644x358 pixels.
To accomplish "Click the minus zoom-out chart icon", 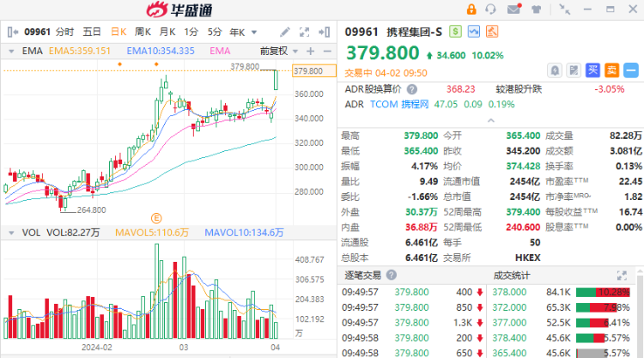I will [327, 52].
